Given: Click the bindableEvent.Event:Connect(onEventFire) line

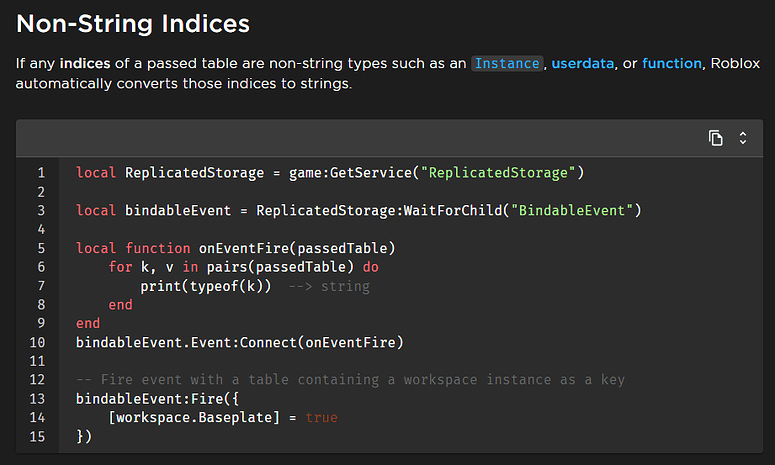Looking at the screenshot, I should pyautogui.click(x=240, y=342).
